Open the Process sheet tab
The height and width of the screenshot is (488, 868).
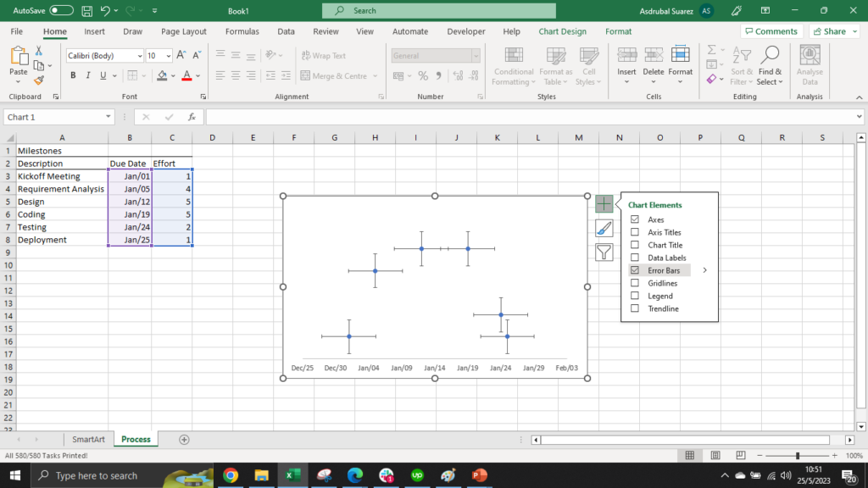[136, 439]
